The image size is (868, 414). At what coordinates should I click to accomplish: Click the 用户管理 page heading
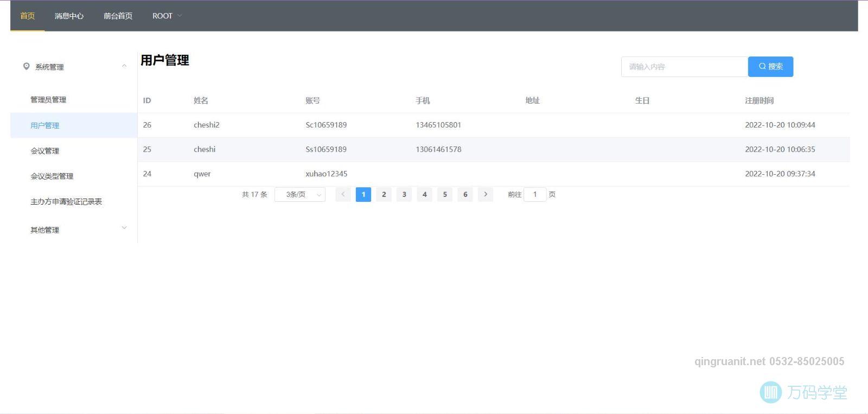point(165,60)
